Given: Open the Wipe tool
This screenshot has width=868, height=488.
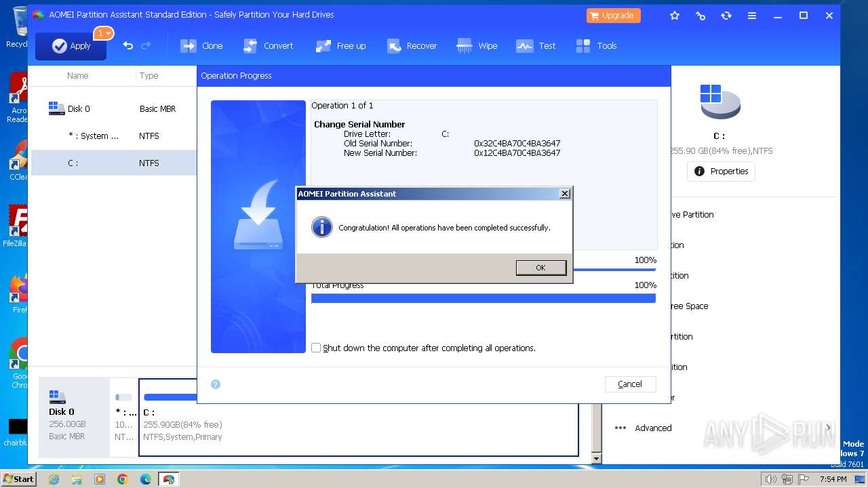Looking at the screenshot, I should (477, 45).
